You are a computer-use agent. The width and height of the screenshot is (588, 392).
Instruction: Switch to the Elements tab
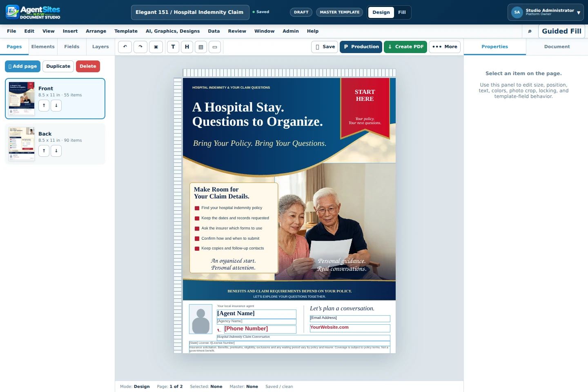pyautogui.click(x=43, y=47)
